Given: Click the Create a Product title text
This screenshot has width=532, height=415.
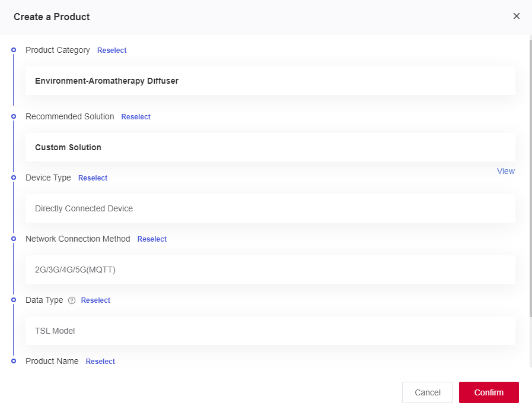Looking at the screenshot, I should (x=52, y=17).
